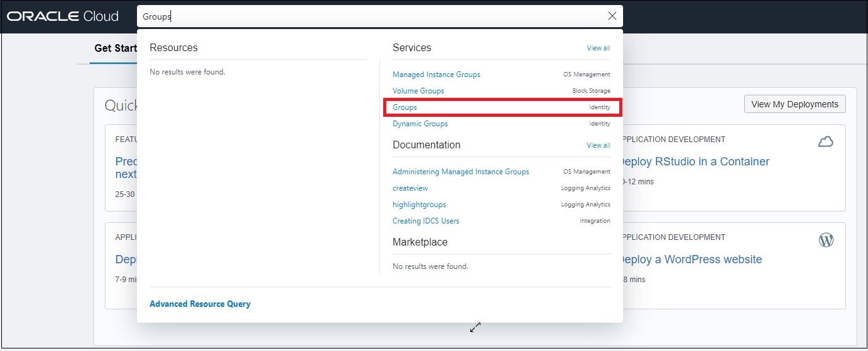Open Administering Managed Instance Groups doc

click(x=461, y=172)
